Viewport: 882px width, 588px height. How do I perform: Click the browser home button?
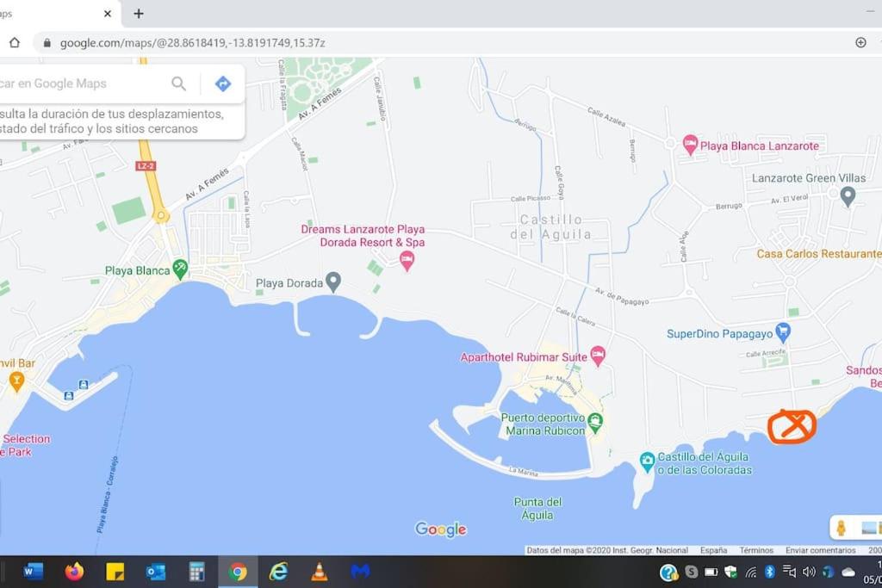tap(15, 43)
